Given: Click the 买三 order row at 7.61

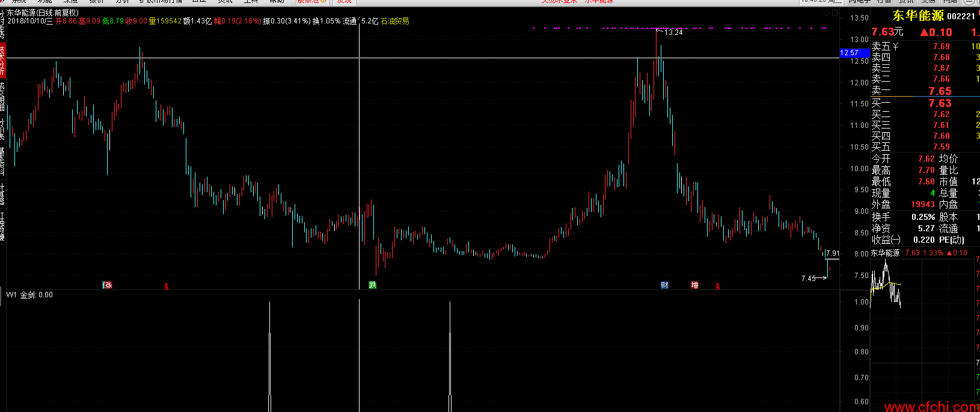Looking at the screenshot, I should 925,125.
